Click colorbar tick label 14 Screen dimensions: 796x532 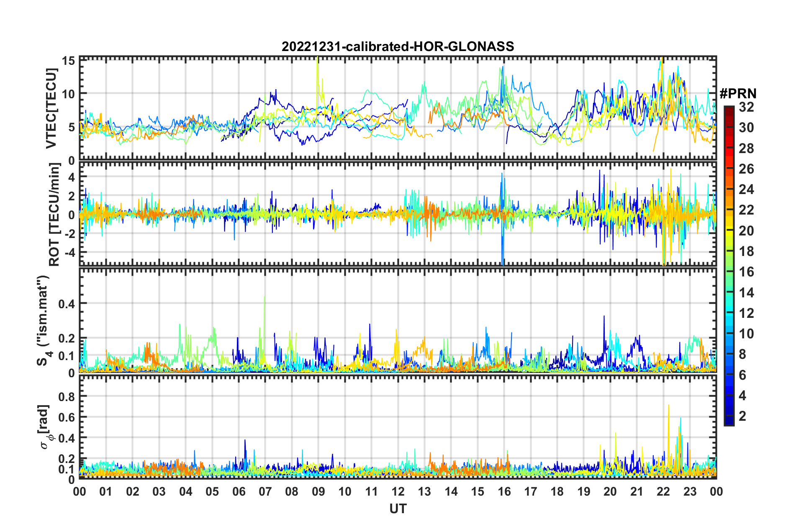click(746, 293)
